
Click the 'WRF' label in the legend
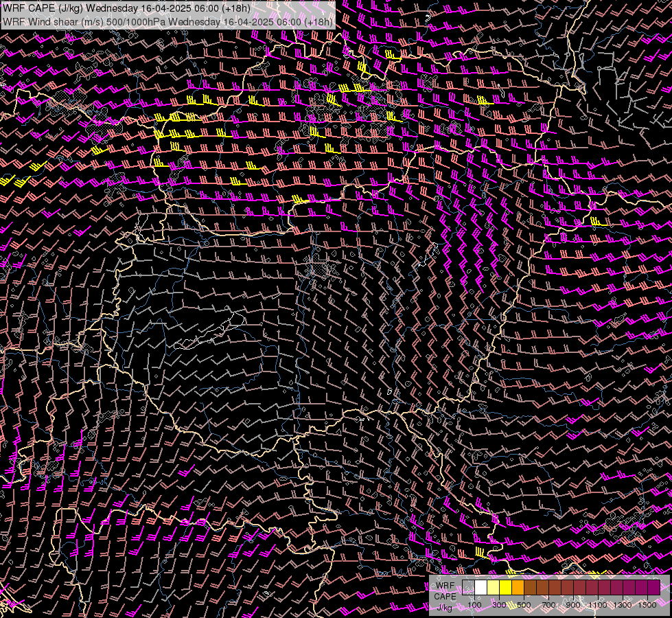point(445,586)
